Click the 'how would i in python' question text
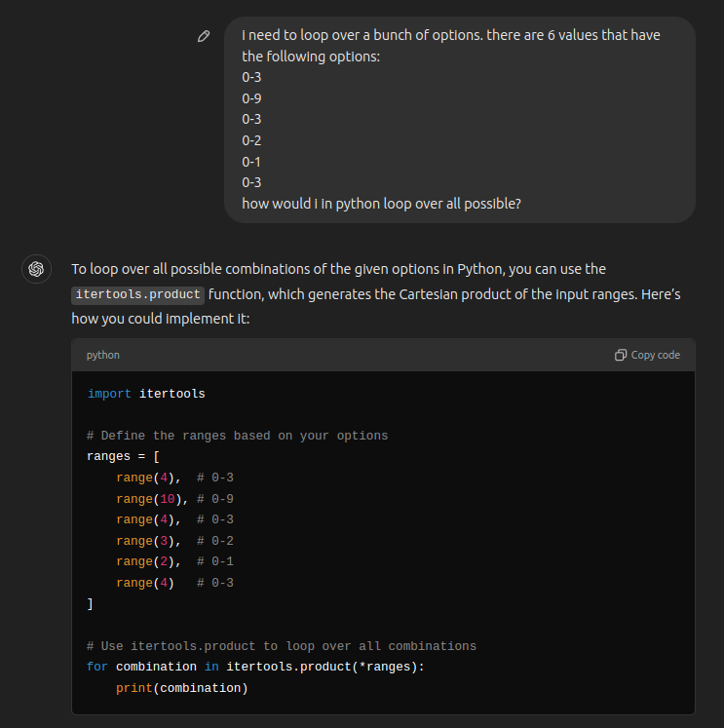 [381, 204]
